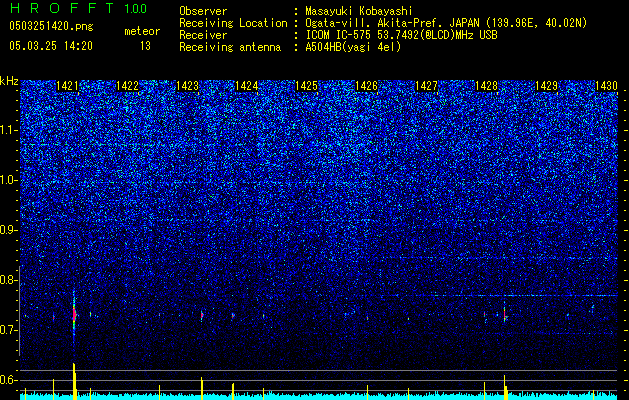Click the location text Ogata-vill. Akita-Pref. JAPAN
Viewport: 629px width, 400px height.
[x=392, y=23]
